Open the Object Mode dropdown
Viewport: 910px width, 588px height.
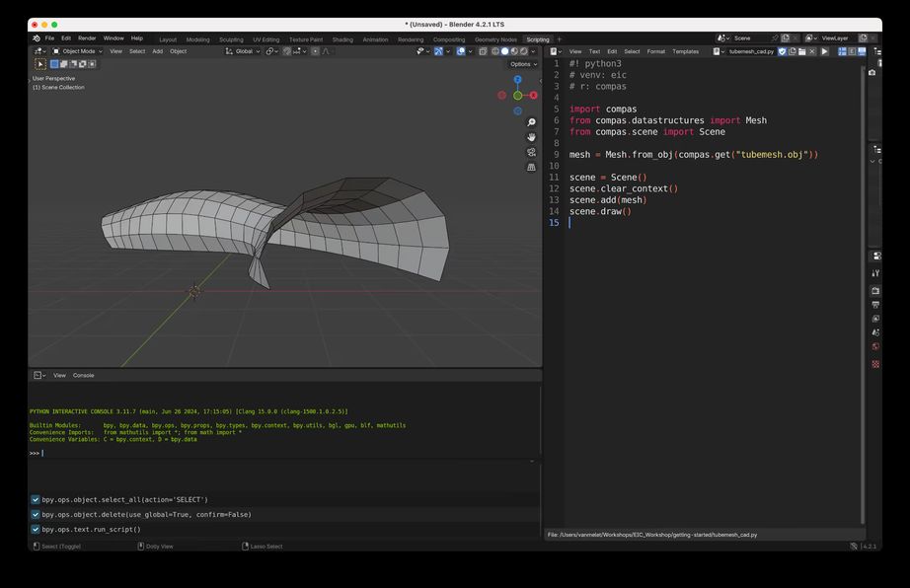(x=77, y=51)
